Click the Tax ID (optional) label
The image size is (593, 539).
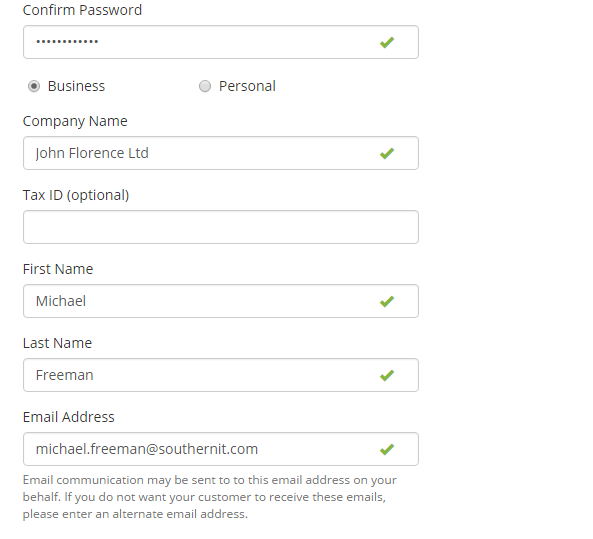(76, 195)
